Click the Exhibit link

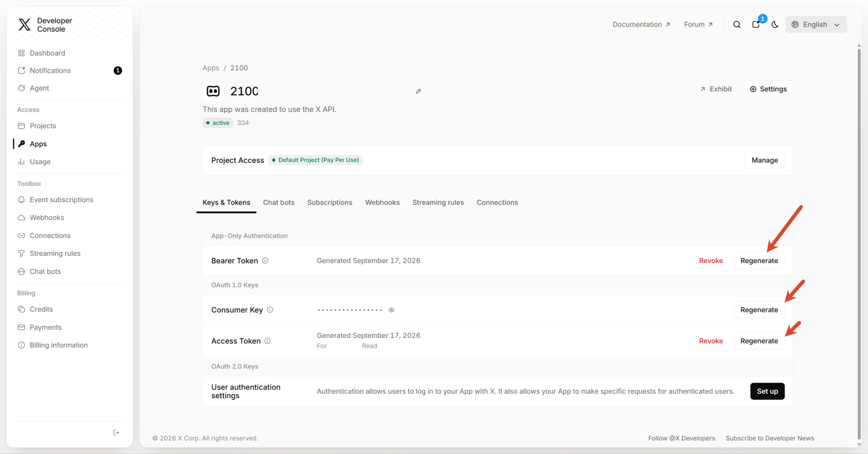click(716, 89)
